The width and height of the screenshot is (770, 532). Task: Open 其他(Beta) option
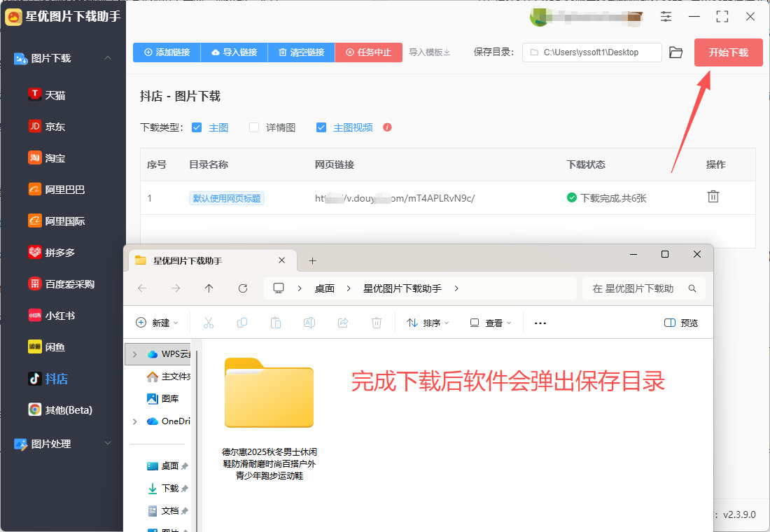coord(60,409)
